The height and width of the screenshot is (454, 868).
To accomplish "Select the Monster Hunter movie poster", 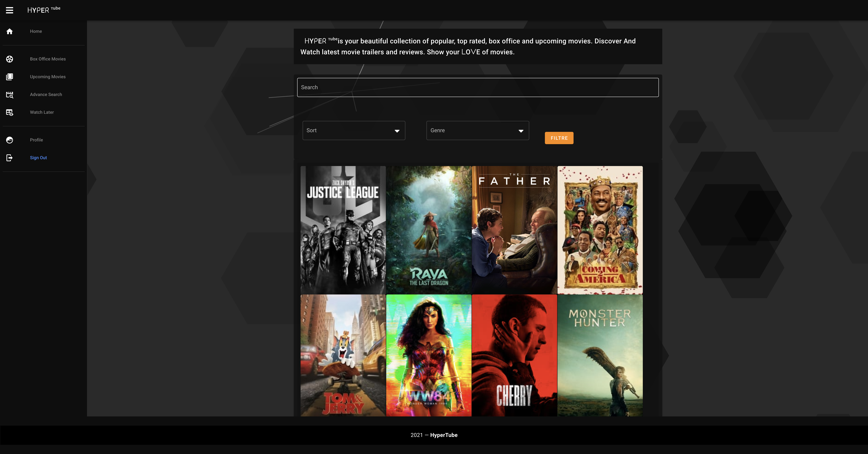I will pos(600,355).
